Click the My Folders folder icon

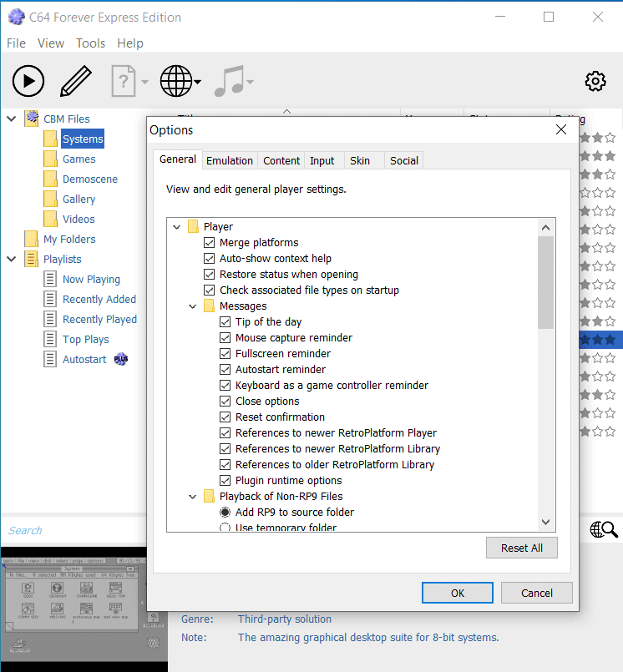click(31, 239)
